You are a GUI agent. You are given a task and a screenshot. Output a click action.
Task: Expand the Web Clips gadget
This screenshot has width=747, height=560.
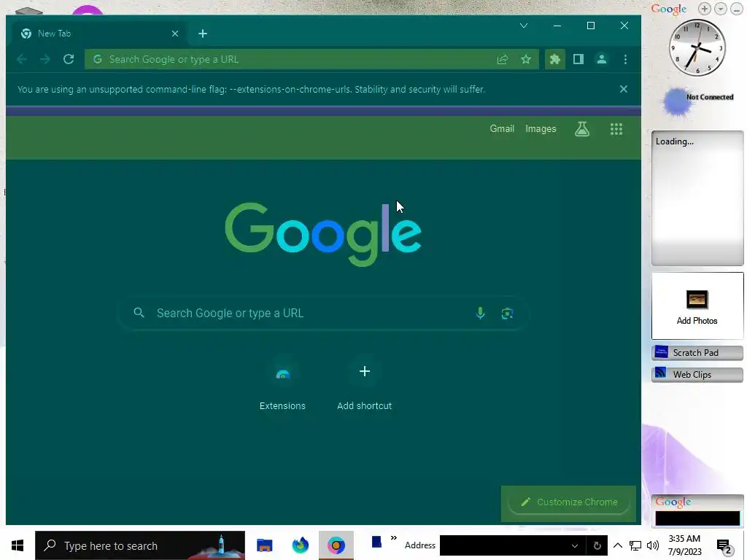coord(697,374)
